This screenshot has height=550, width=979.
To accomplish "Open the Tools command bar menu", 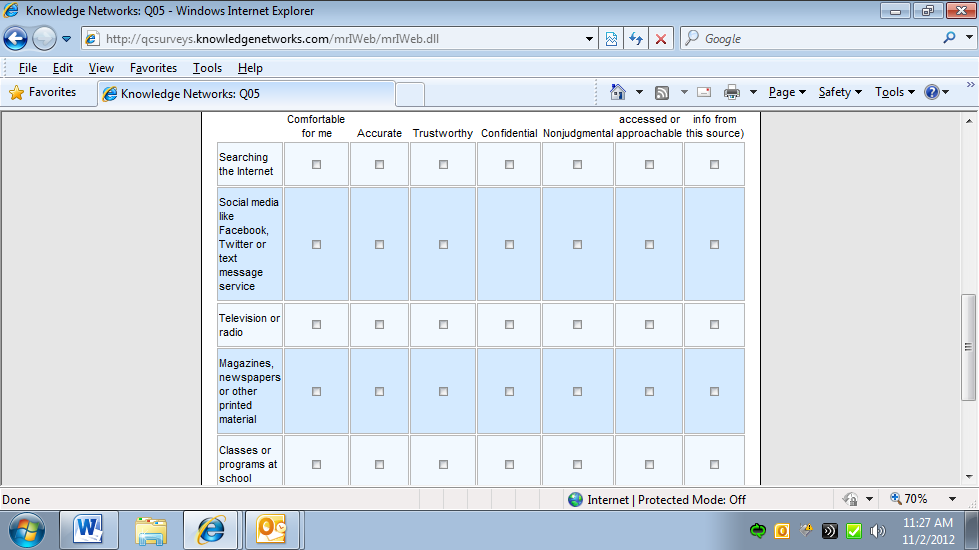I will (x=894, y=92).
